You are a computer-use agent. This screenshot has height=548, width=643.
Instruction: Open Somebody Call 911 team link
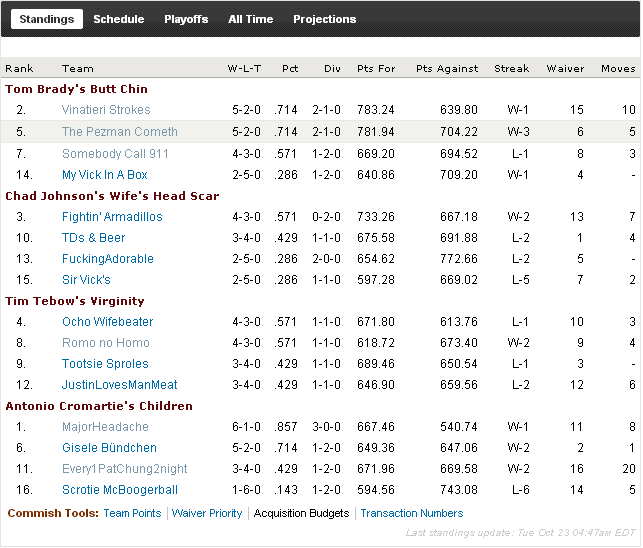tap(115, 154)
